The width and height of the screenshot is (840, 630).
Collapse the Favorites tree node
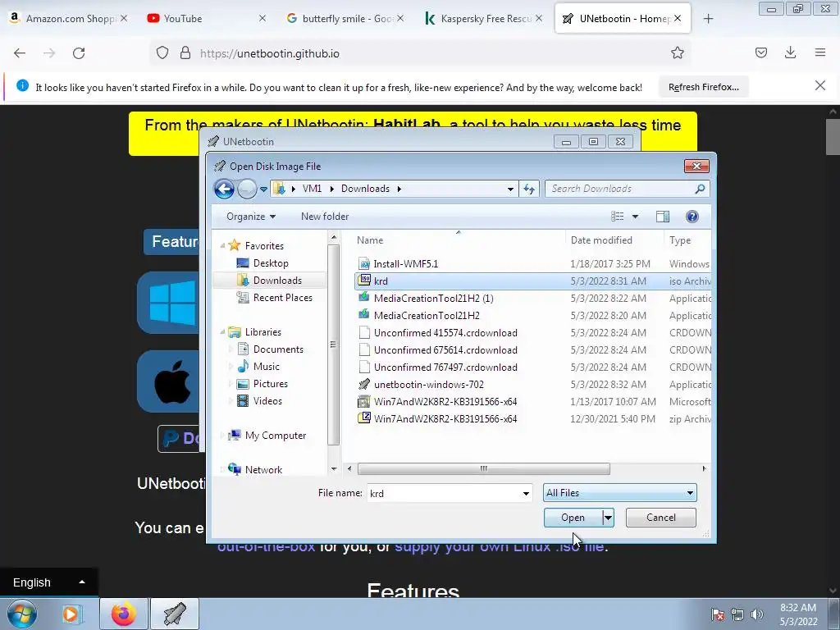point(223,245)
